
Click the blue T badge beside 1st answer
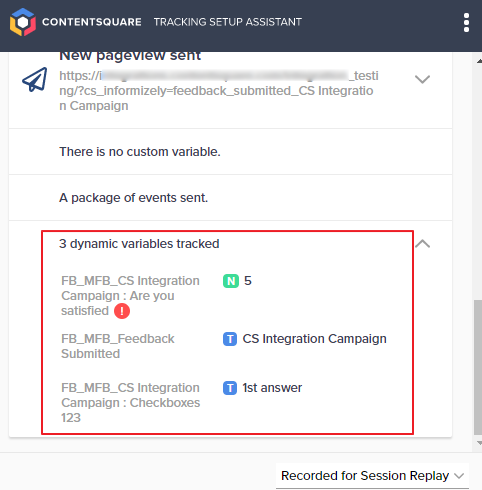coord(230,388)
